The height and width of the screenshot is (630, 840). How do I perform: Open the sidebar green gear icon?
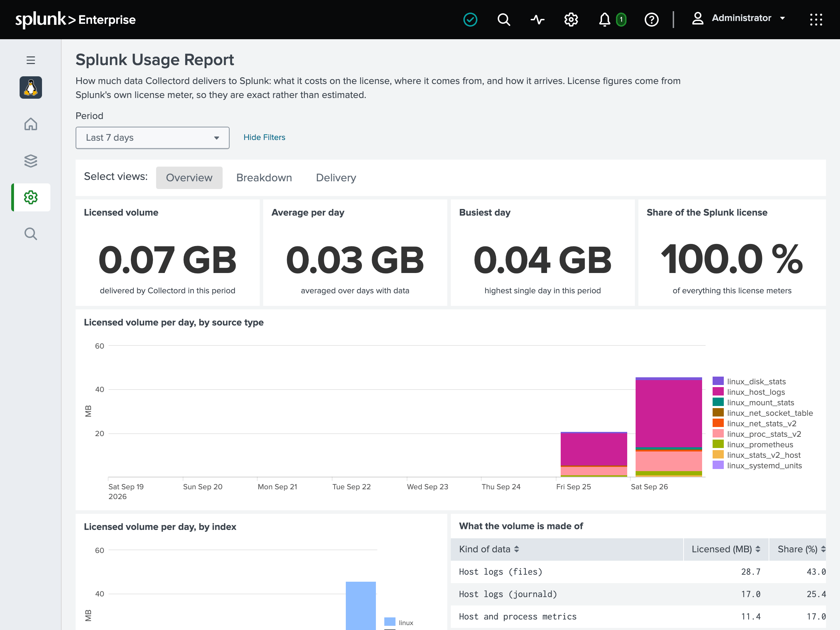(x=31, y=197)
